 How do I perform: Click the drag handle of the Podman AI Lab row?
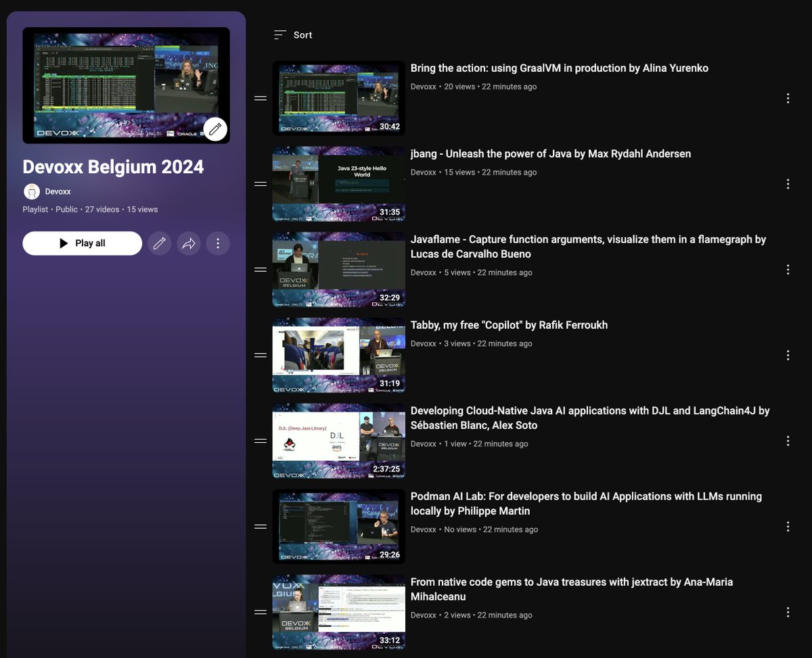click(x=260, y=526)
